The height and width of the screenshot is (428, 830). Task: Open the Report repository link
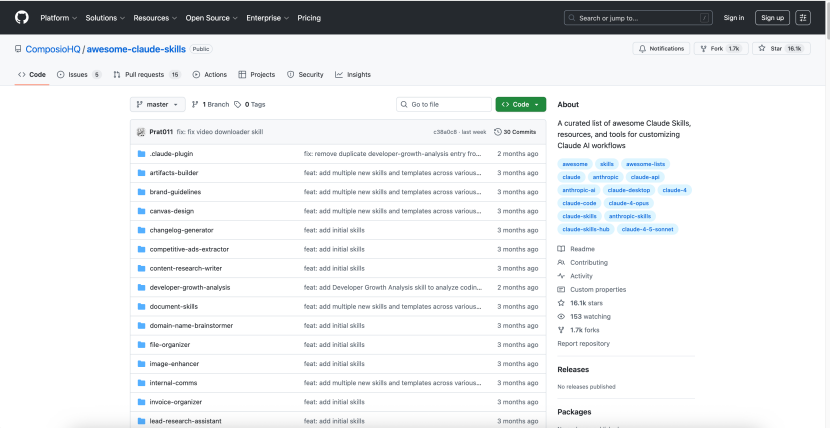point(583,343)
